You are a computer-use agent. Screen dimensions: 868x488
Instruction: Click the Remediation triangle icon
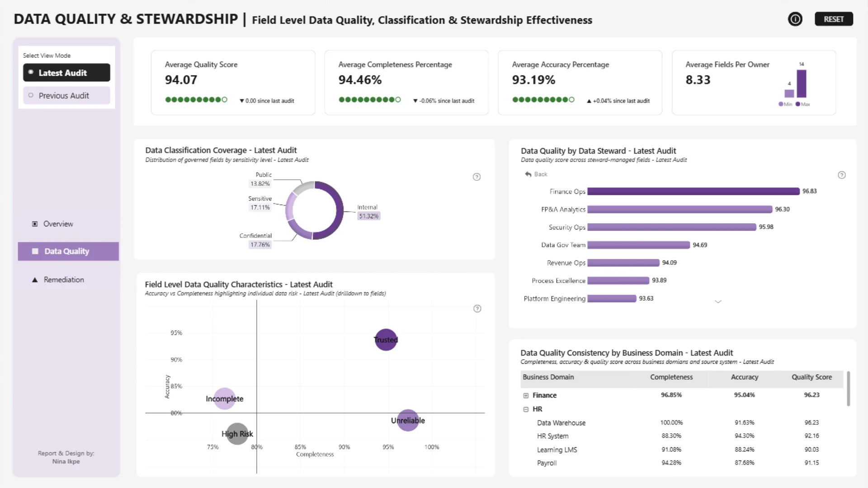(35, 280)
